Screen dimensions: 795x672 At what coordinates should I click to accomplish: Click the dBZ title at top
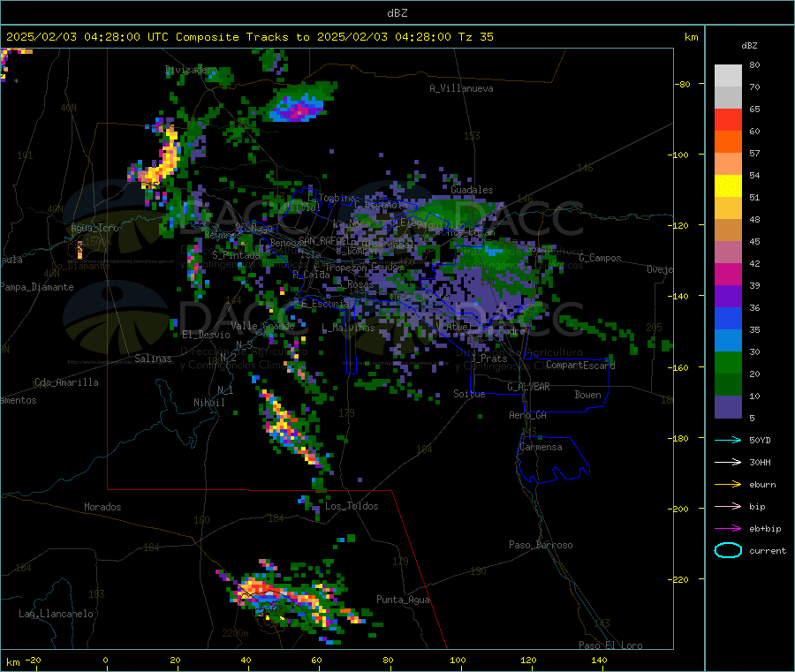click(397, 12)
